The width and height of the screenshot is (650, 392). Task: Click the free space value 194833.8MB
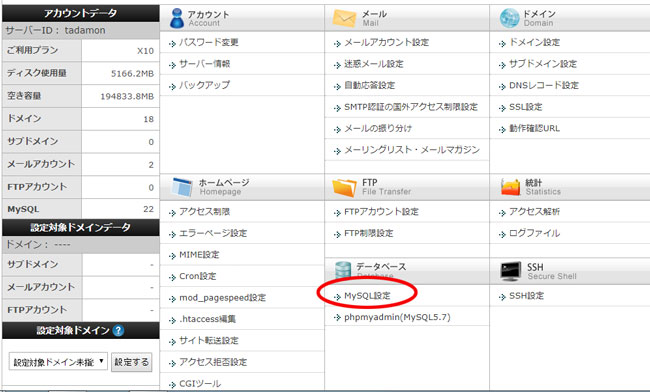(x=127, y=97)
